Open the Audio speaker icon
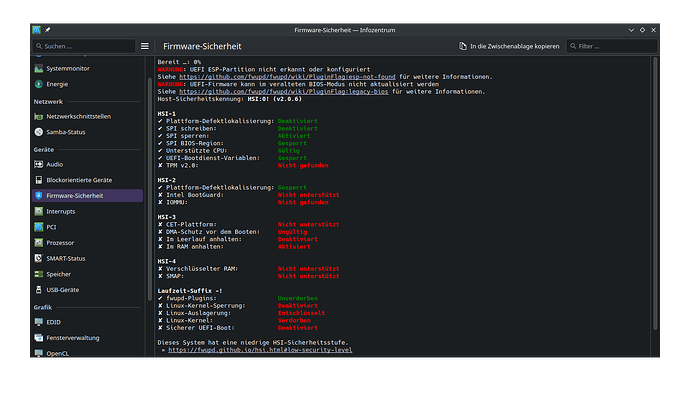 pos(39,164)
